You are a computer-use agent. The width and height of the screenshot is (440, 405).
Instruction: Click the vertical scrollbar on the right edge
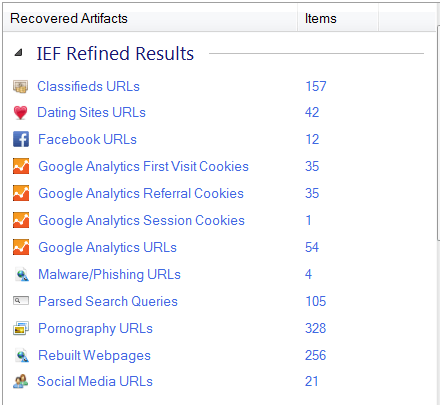click(x=438, y=133)
